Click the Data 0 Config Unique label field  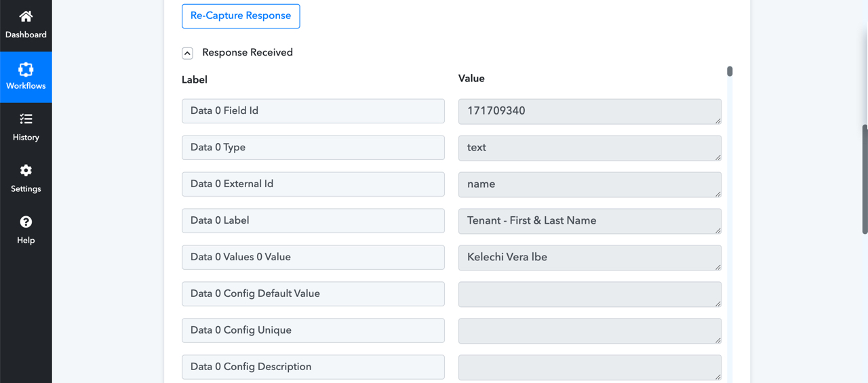[x=313, y=331]
